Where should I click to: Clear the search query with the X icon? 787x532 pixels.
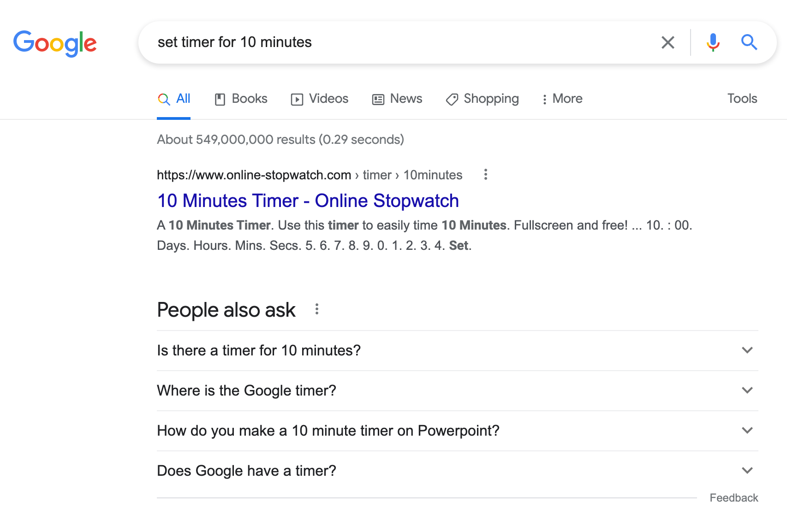tap(668, 42)
